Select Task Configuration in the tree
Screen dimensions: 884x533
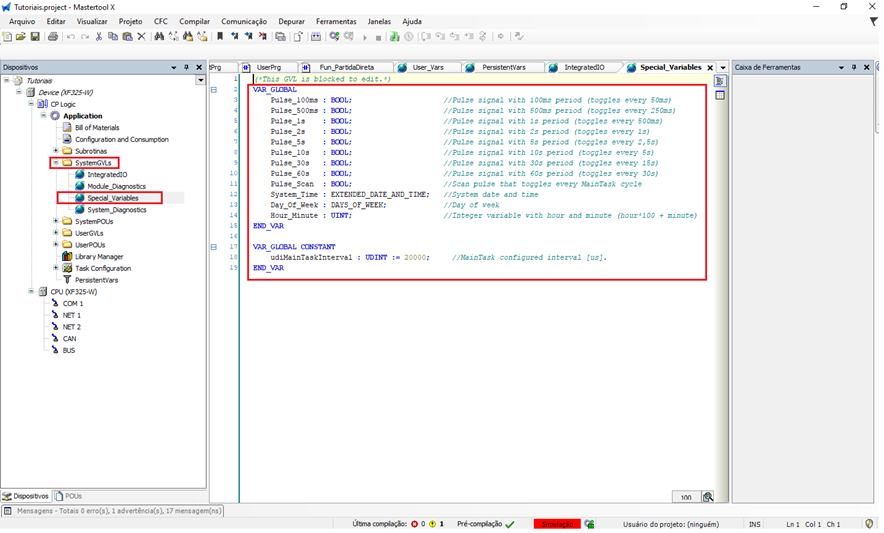point(103,268)
